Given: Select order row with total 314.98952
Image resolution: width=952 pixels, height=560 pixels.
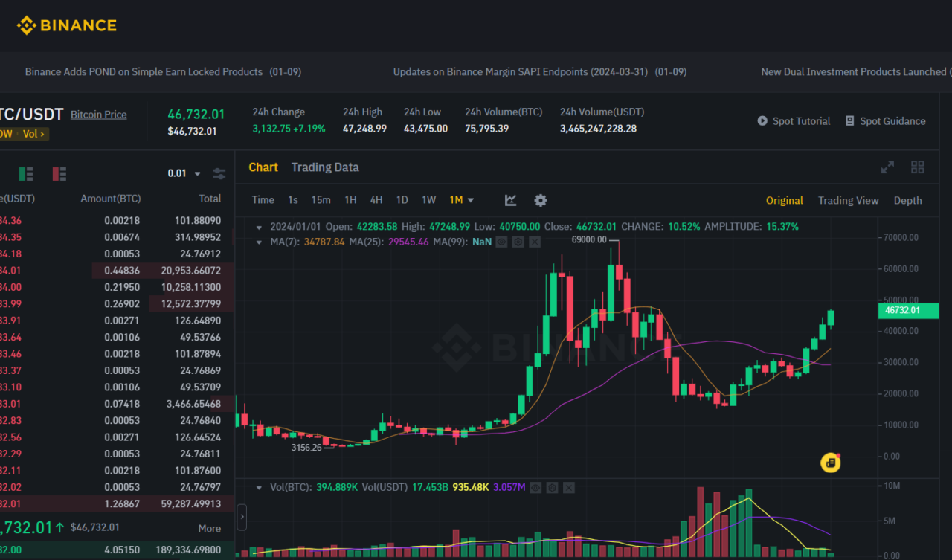Looking at the screenshot, I should coord(118,236).
